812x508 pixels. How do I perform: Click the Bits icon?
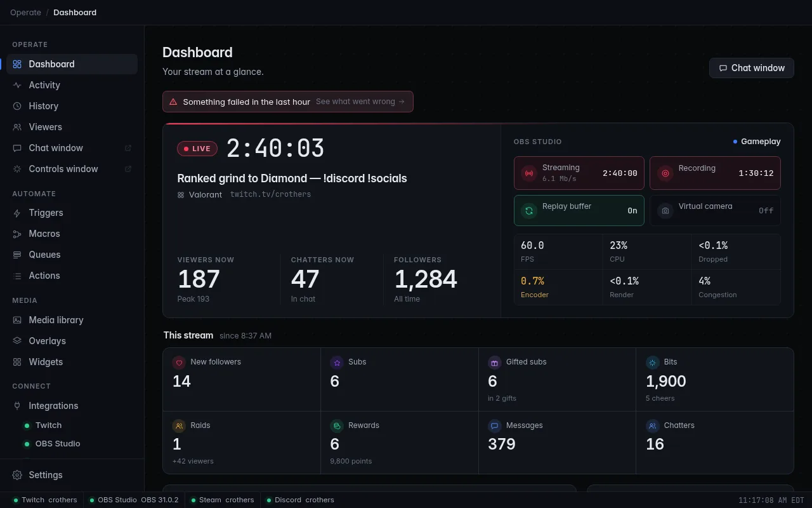click(x=653, y=363)
